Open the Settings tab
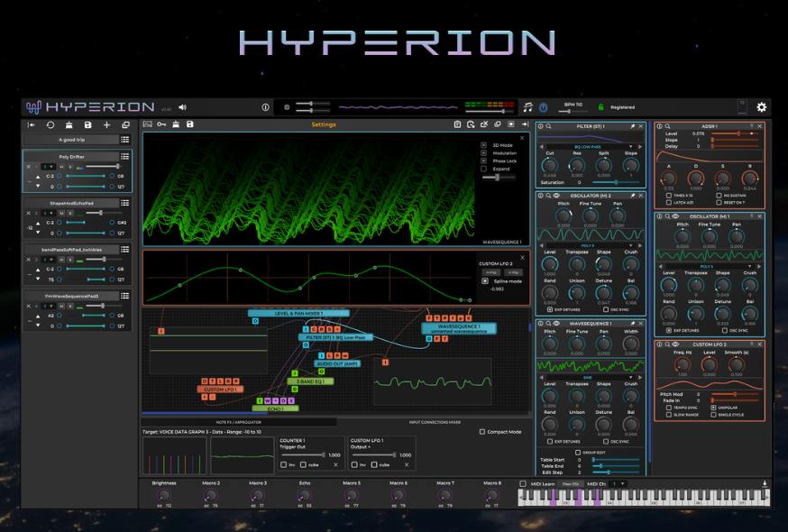 click(x=324, y=124)
